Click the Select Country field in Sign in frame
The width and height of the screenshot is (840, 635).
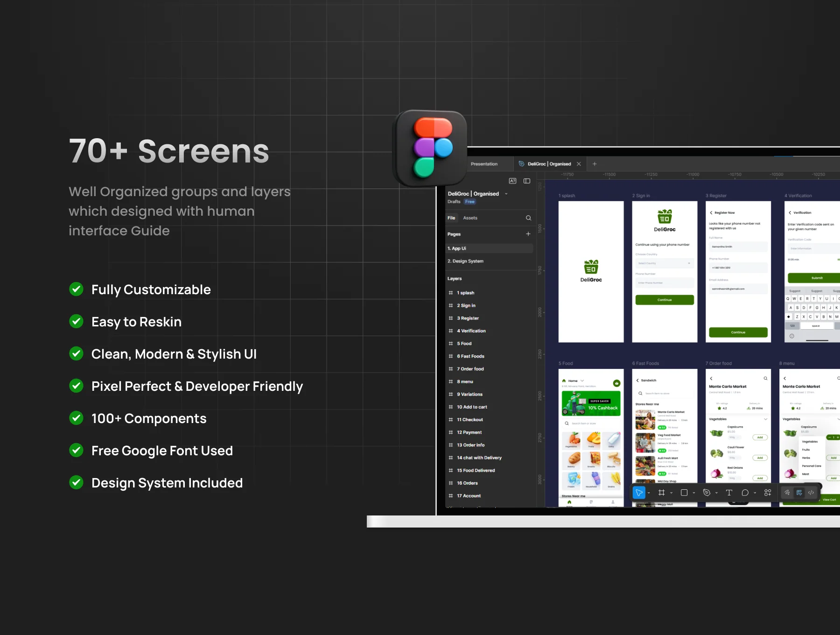[x=665, y=263]
